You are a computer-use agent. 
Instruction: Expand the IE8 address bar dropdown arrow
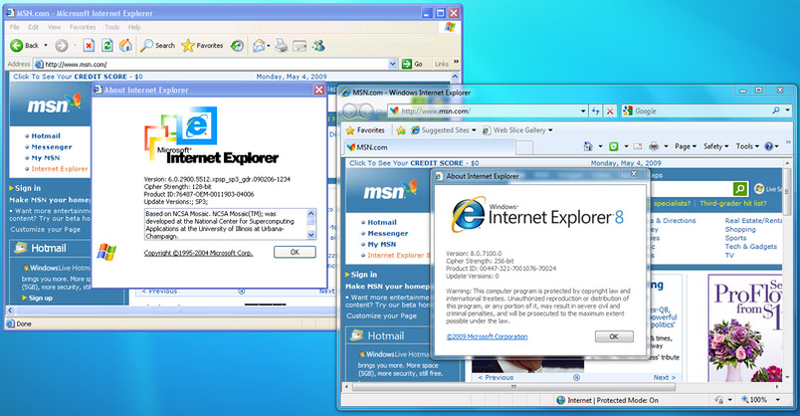[583, 111]
